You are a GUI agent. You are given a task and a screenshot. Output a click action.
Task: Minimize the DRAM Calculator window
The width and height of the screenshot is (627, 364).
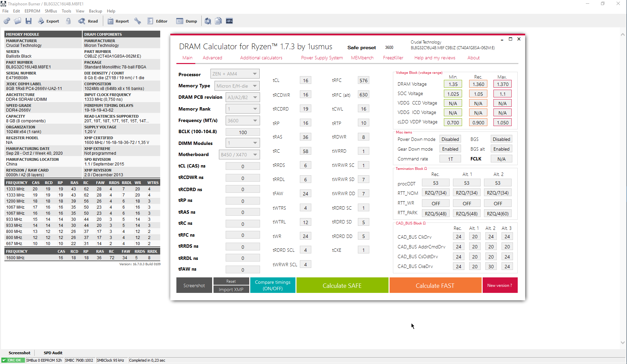coord(502,39)
